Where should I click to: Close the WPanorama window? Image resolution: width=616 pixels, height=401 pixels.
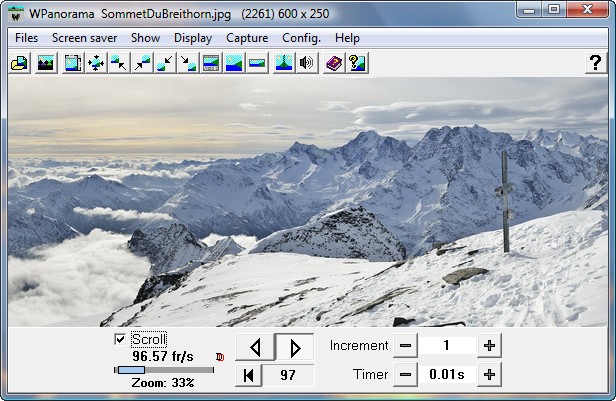point(587,10)
